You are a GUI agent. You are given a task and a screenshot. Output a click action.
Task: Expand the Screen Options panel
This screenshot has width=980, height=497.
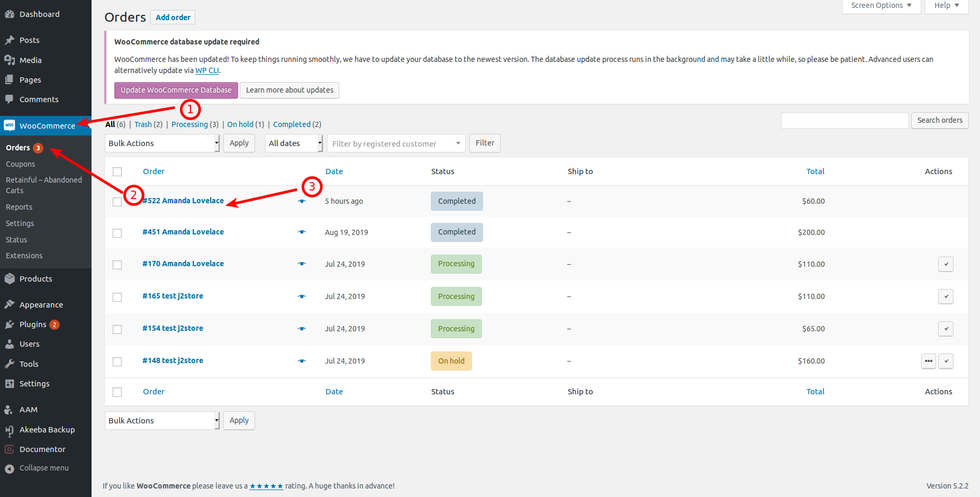(881, 6)
